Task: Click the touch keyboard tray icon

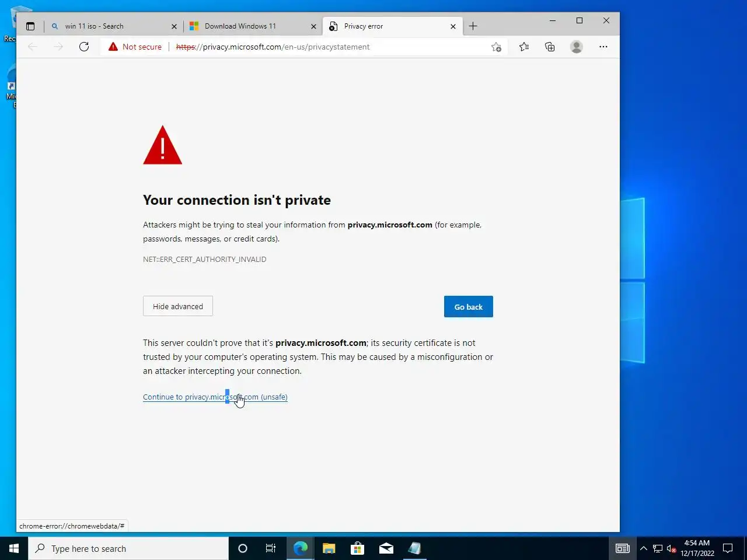Action: (x=623, y=548)
